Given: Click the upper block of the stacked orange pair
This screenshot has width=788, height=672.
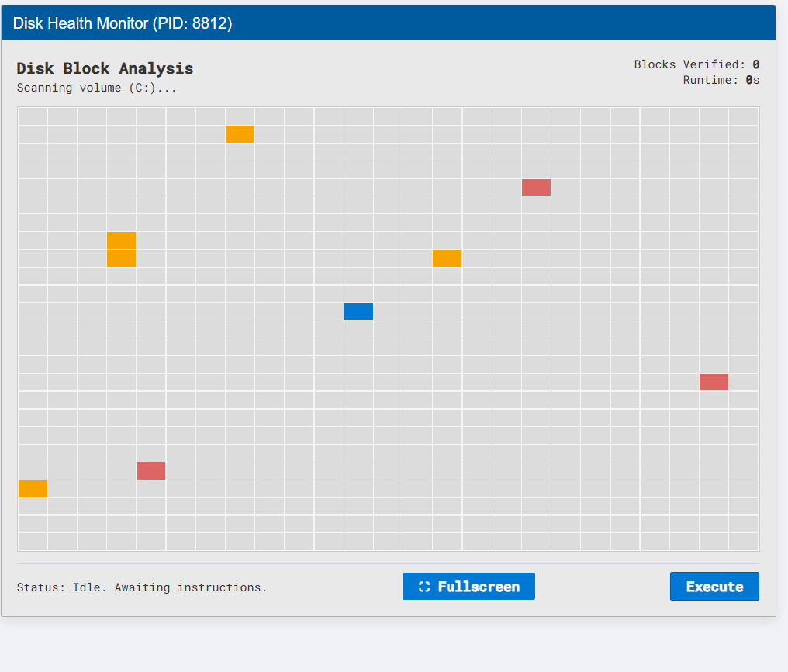Looking at the screenshot, I should tap(122, 241).
